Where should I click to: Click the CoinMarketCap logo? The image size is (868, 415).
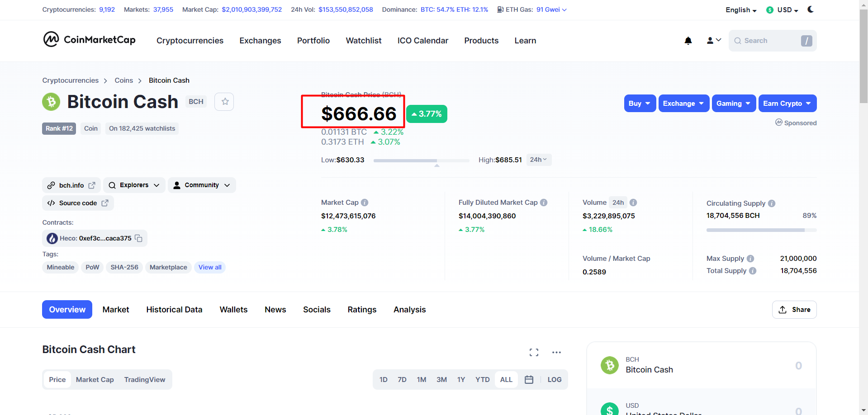pyautogui.click(x=90, y=40)
